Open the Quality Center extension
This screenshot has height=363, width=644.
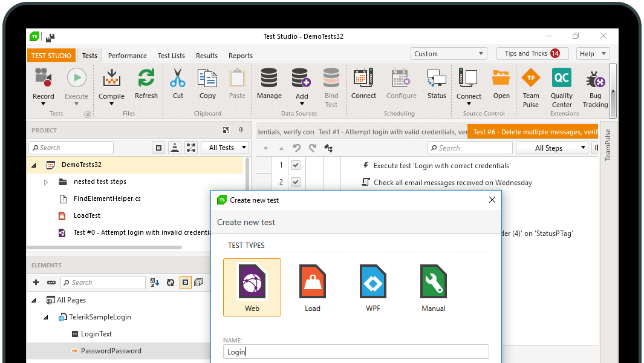[x=561, y=77]
